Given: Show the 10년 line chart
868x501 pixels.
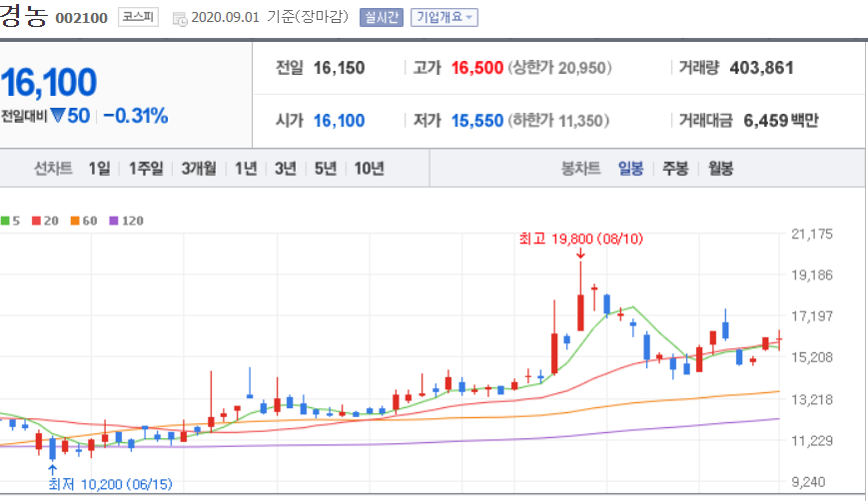Looking at the screenshot, I should coord(370,168).
